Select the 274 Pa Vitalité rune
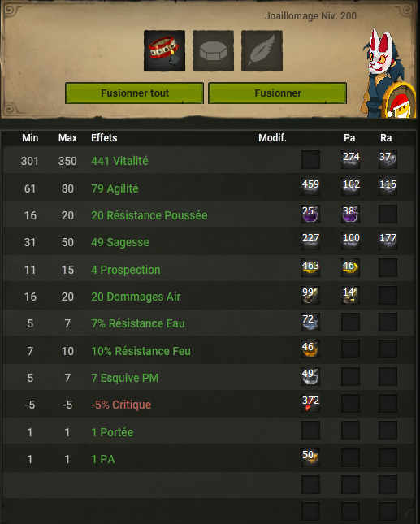Image resolution: width=420 pixels, height=524 pixels. pos(350,159)
